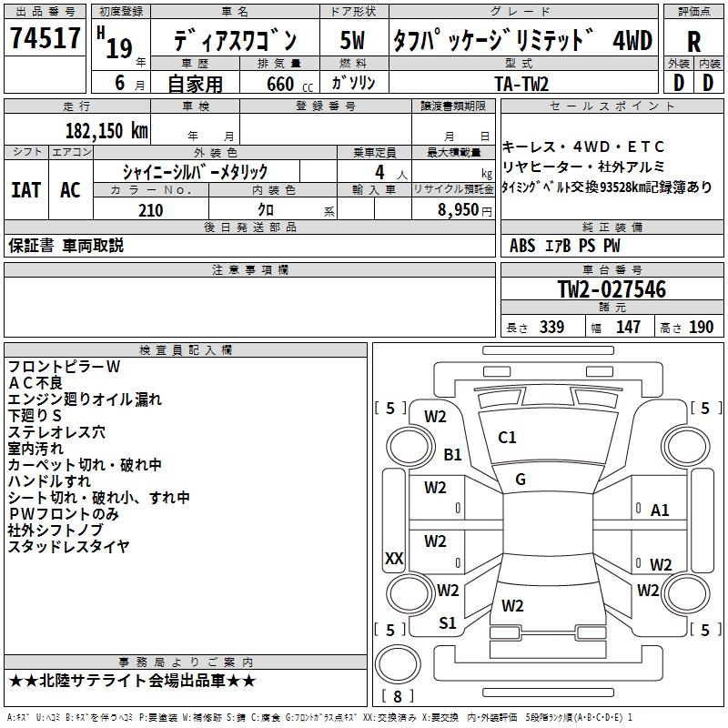The width and height of the screenshot is (728, 728).
Task: Select the car name ディアスワゴン
Action: click(235, 40)
